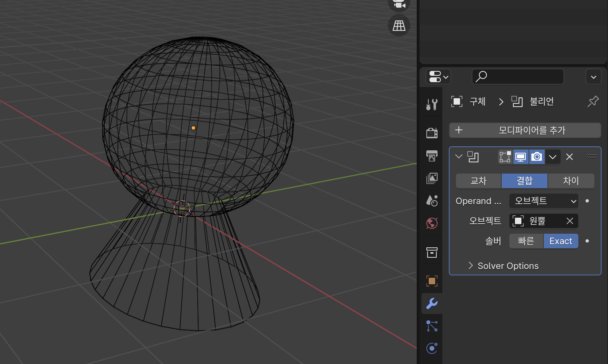Toggle perspective/orthographic grid view icon
The image size is (608, 364).
399,26
